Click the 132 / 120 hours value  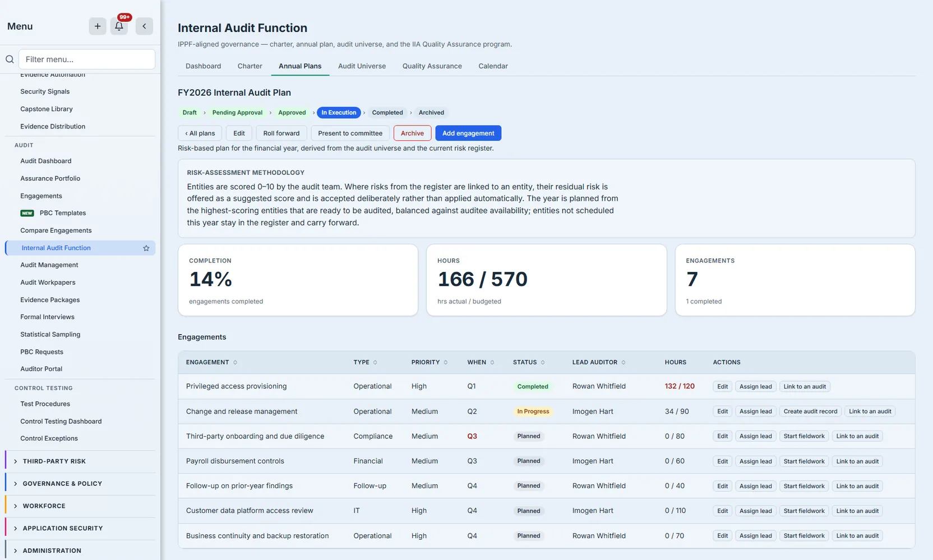click(x=680, y=386)
